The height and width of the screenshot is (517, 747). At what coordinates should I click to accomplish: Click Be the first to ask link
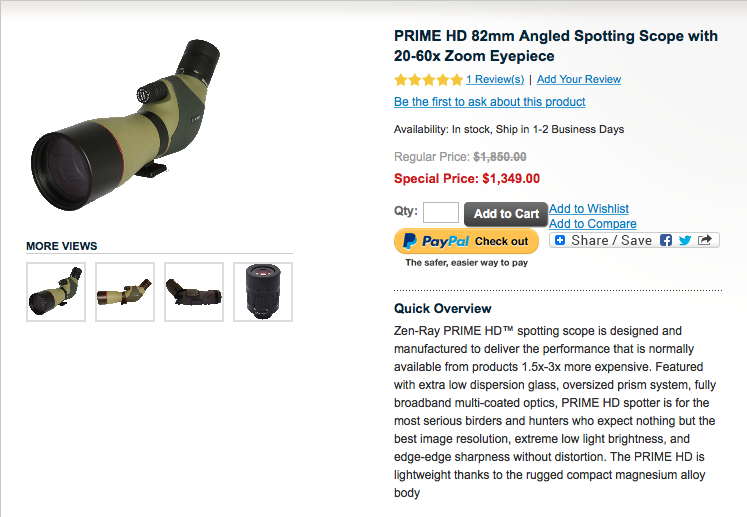489,102
